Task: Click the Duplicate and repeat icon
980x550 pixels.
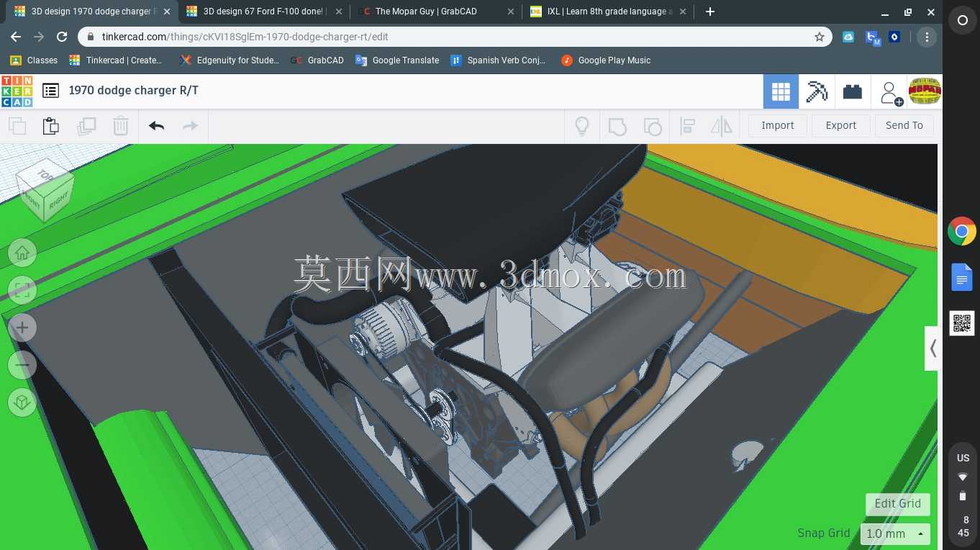Action: pos(86,126)
